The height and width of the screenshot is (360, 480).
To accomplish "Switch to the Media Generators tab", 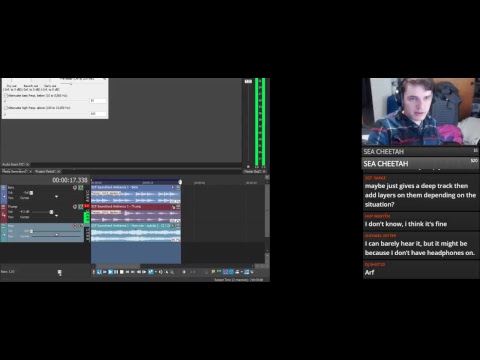I will [15, 171].
